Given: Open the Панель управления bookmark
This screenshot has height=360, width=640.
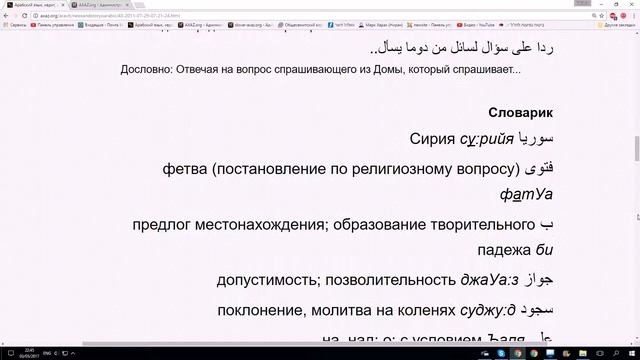Looking at the screenshot, I should [x=52, y=25].
